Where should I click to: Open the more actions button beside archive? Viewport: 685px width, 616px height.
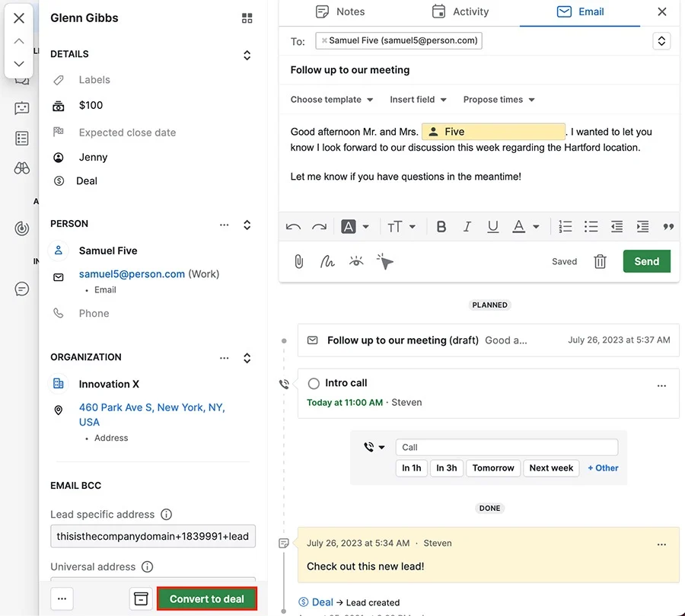62,598
